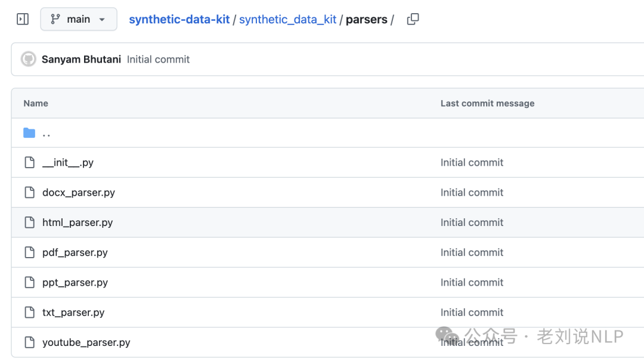Open txt_parser.py file
The width and height of the screenshot is (644, 362).
point(73,313)
